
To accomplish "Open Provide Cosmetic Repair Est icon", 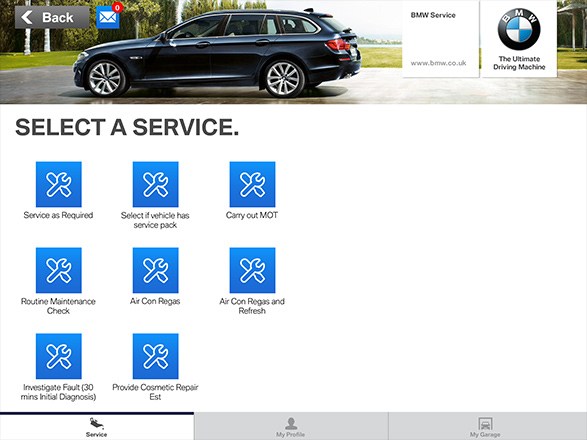I will (x=155, y=356).
